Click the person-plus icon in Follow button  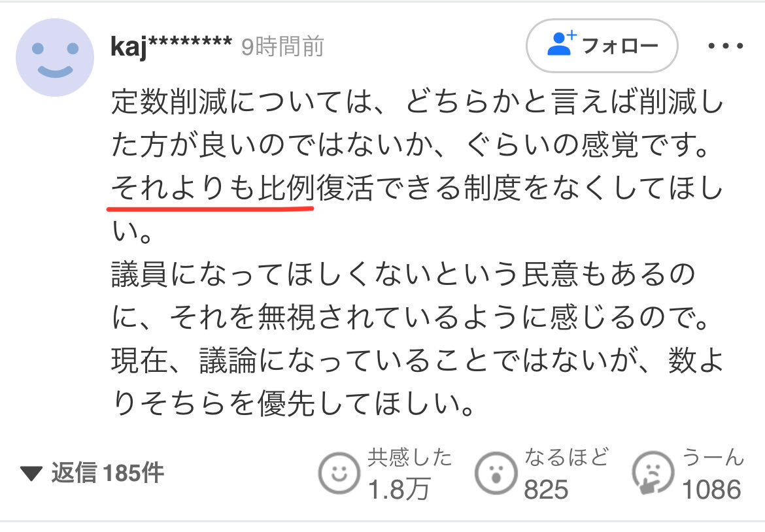562,43
